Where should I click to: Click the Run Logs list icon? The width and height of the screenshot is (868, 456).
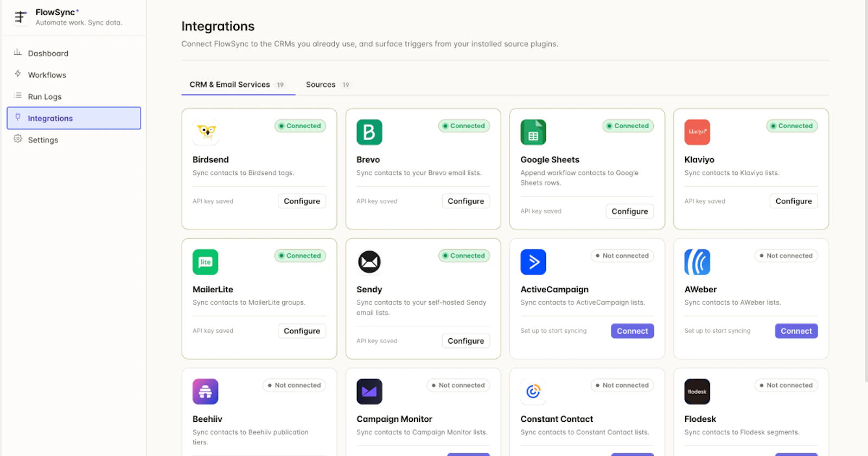[x=18, y=96]
